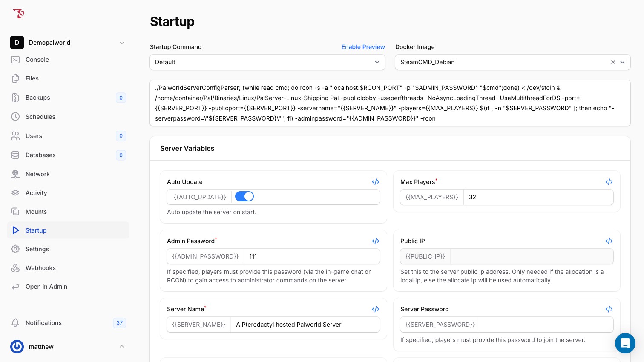Click the Auto Update code icon
The width and height of the screenshot is (644, 362).
click(x=376, y=182)
